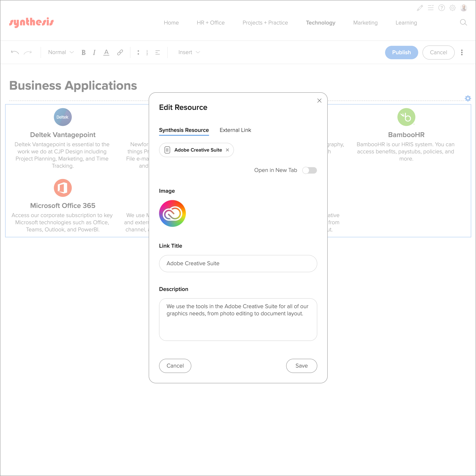Screen dimensions: 476x476
Task: Insert a hyperlink with link icon
Action: [120, 52]
